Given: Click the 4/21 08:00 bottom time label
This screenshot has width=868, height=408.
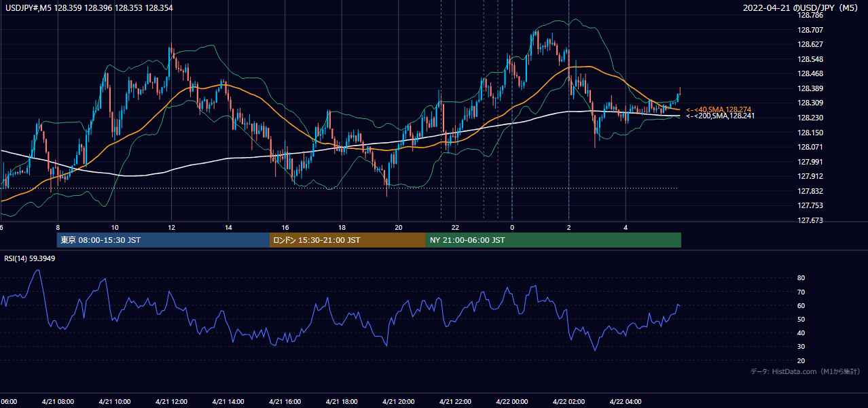Looking at the screenshot, I should pos(58,402).
